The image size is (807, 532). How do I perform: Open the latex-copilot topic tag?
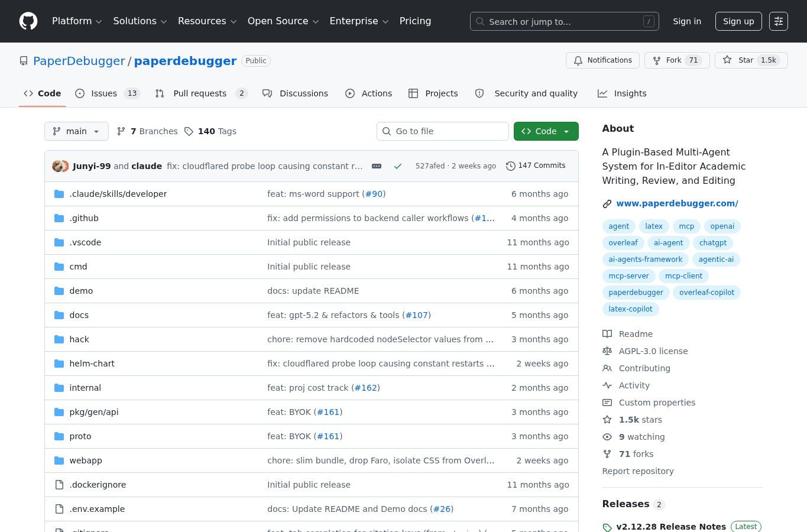(x=631, y=309)
